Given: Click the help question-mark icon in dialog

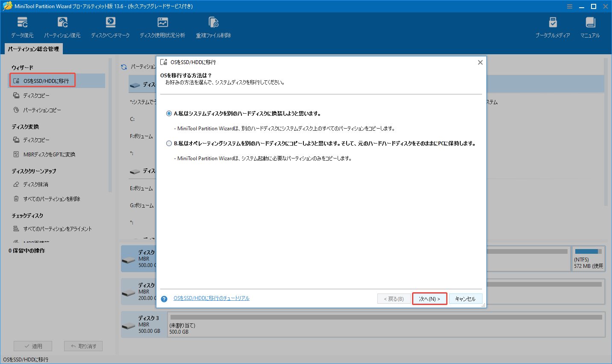Looking at the screenshot, I should coord(164,299).
